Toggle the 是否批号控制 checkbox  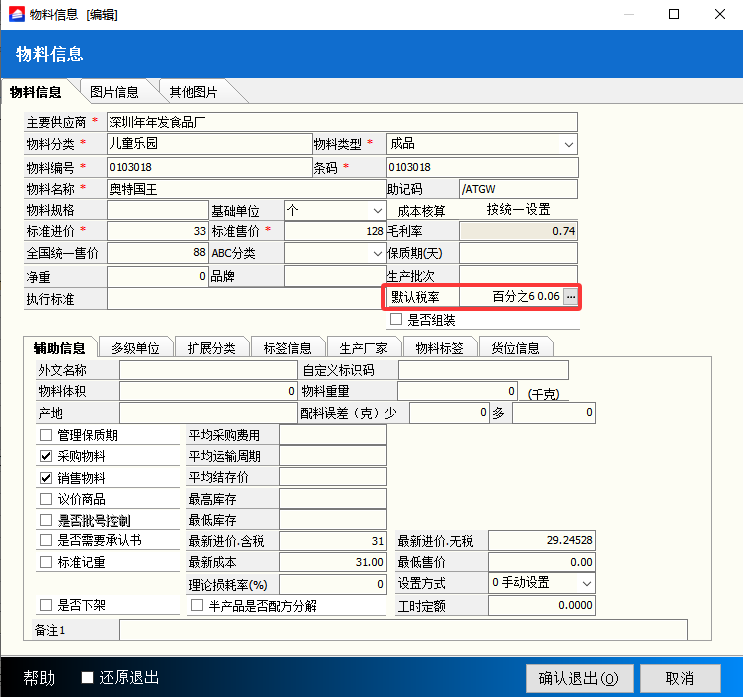46,520
